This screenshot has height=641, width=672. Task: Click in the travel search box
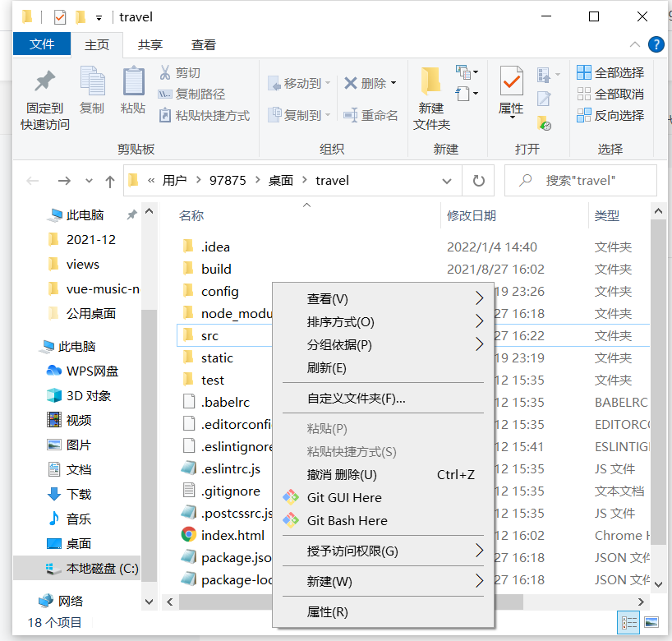coord(581,181)
